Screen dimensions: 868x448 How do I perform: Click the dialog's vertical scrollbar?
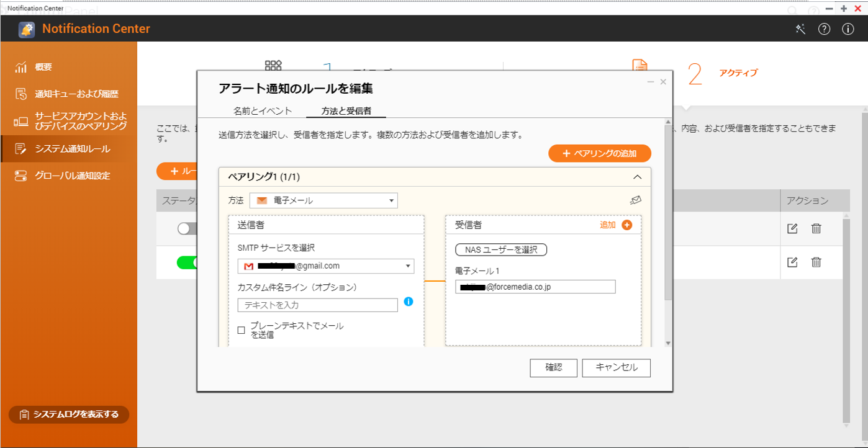click(668, 211)
